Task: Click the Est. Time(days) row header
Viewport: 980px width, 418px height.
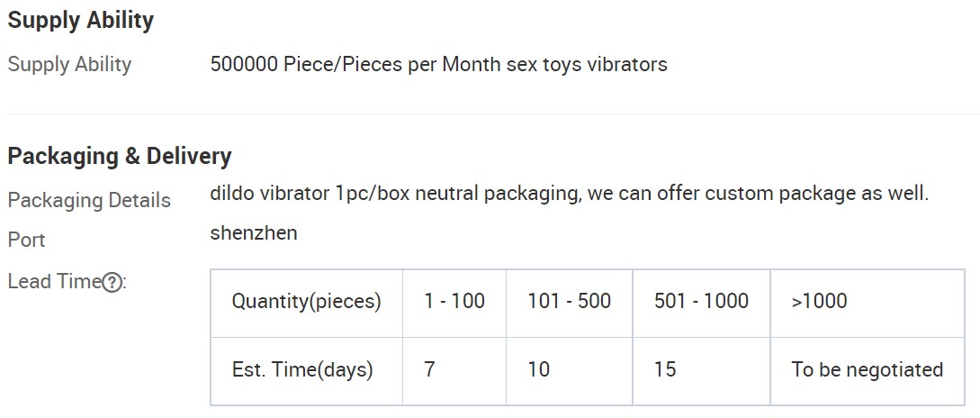Action: (307, 371)
